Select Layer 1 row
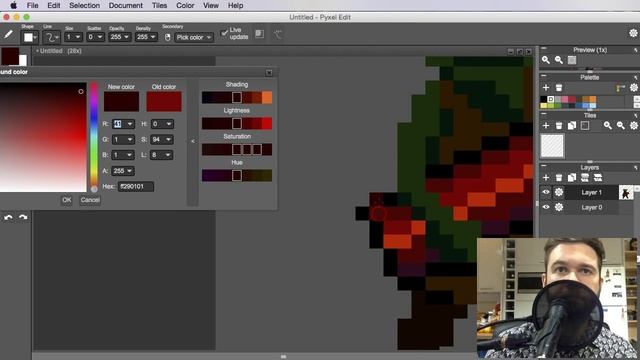 pos(592,192)
